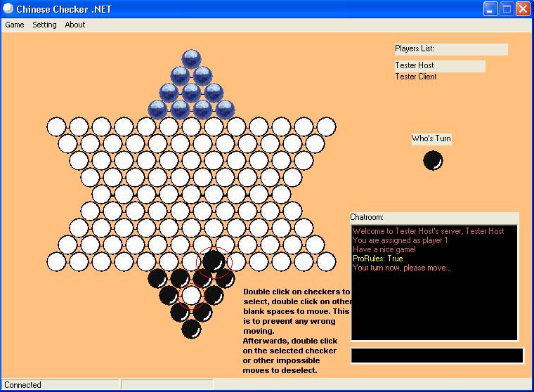Select left blue marble in second blue row
The width and height of the screenshot is (534, 392).
pos(180,76)
